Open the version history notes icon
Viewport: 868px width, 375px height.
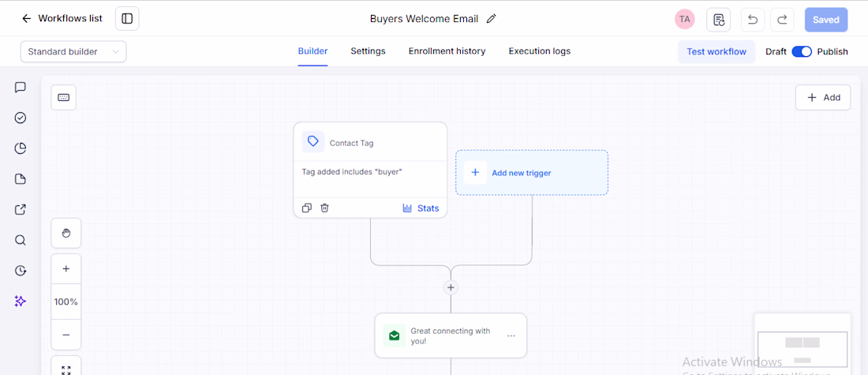point(719,20)
